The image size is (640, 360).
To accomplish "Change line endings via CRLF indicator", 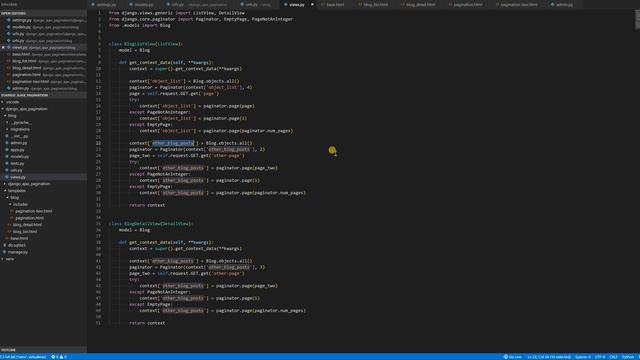I will (x=613, y=357).
